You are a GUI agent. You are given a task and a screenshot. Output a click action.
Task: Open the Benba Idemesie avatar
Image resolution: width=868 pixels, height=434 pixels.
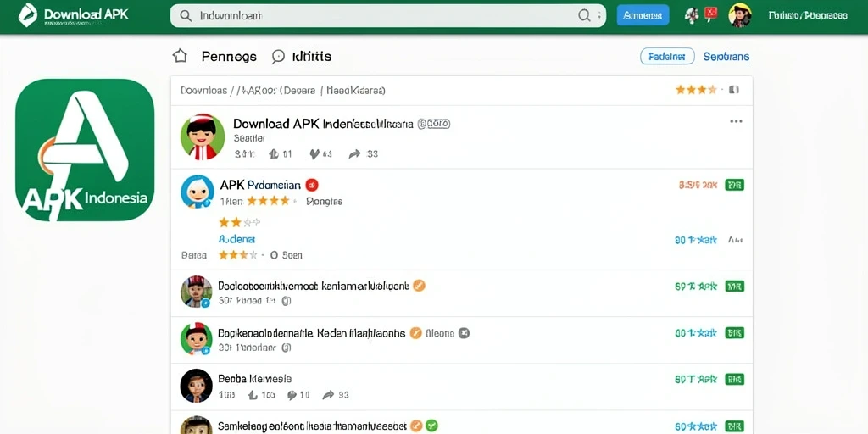point(197,386)
